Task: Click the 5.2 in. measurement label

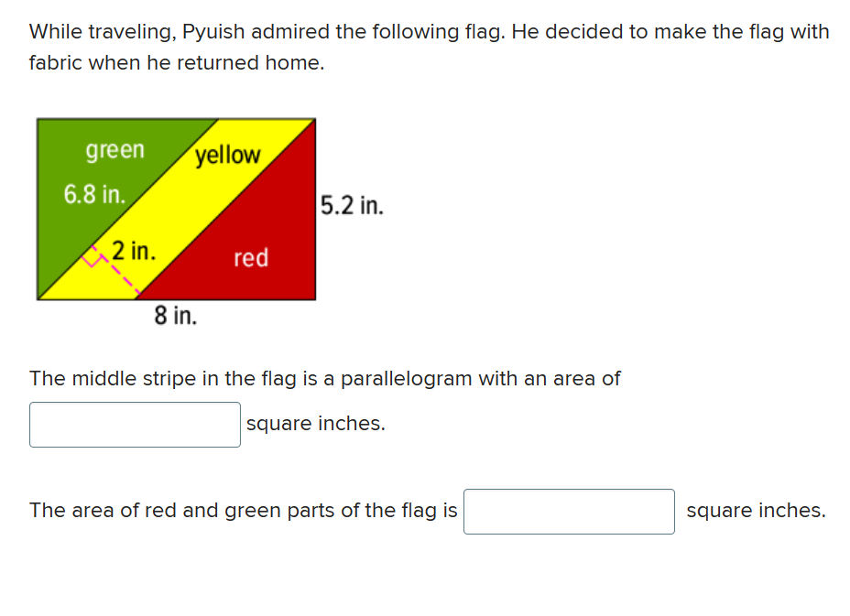Action: coord(353,206)
